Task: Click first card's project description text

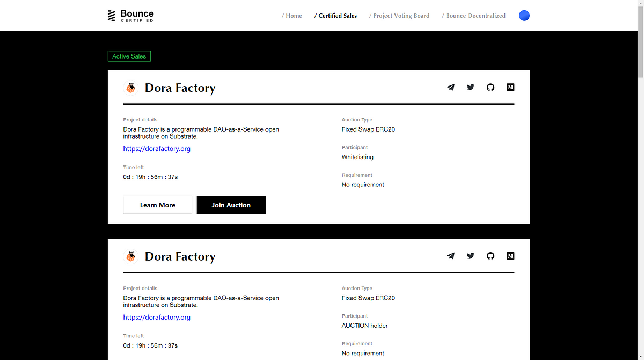Action: coord(201,133)
